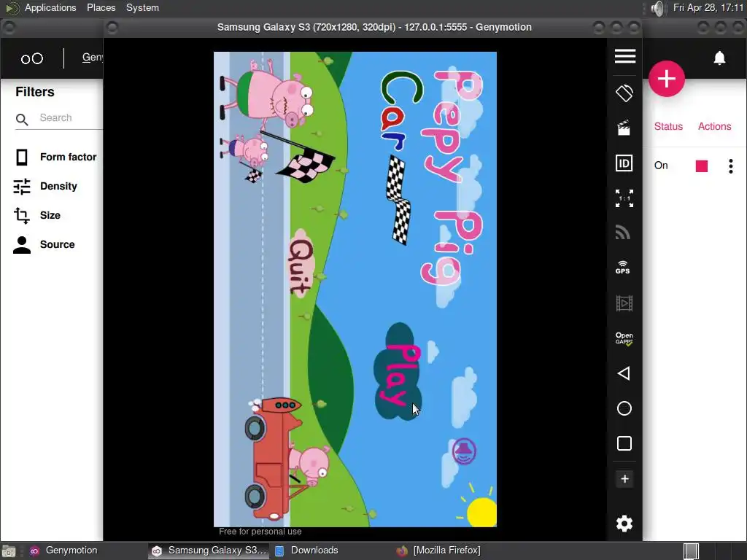Open the device ID widget
Viewport: 747px width, 560px height.
click(x=624, y=163)
